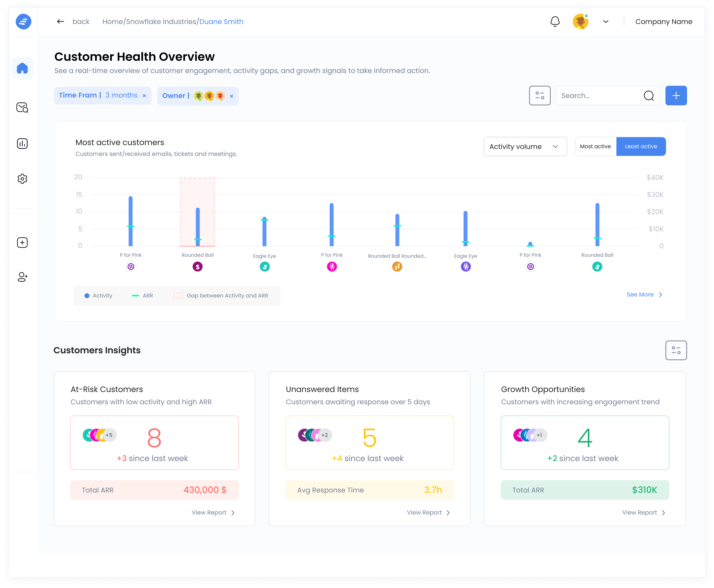Go to the Home dashboard sidebar icon
714x588 pixels.
(22, 68)
